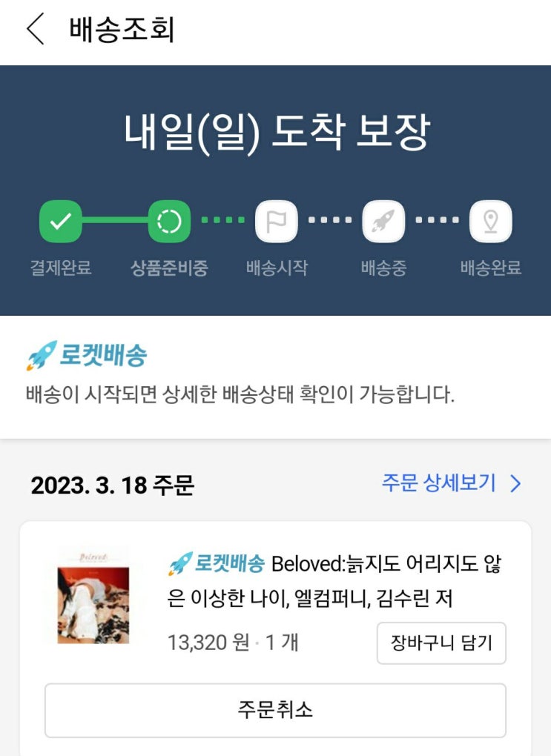The width and height of the screenshot is (551, 756).
Task: Tap the 상품준비중 step label
Action: point(169,268)
